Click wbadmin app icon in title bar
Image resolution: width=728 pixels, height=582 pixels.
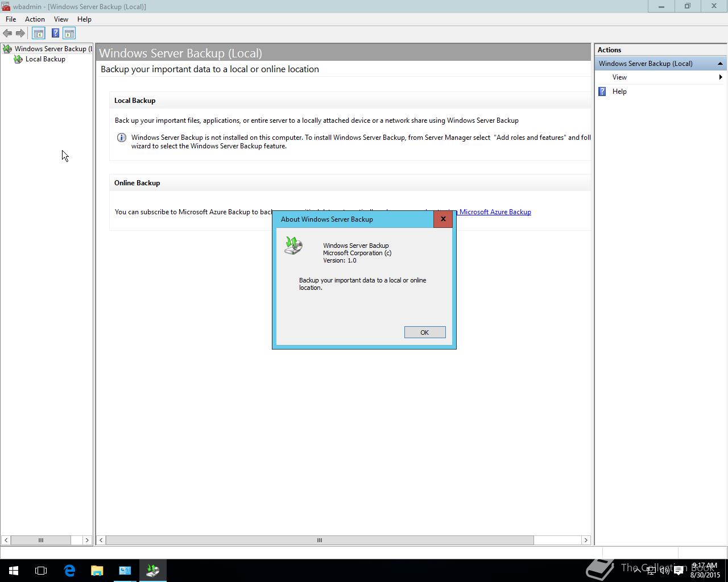coord(6,6)
